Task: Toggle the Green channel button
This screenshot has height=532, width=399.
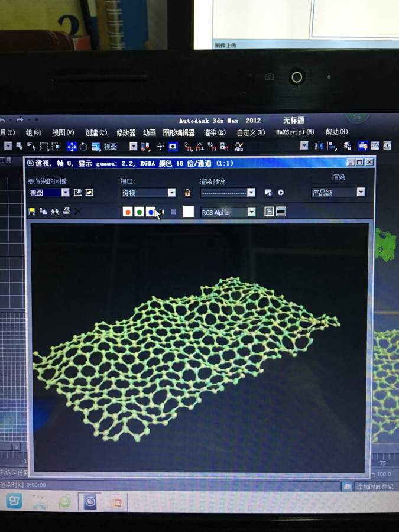Action: click(139, 212)
